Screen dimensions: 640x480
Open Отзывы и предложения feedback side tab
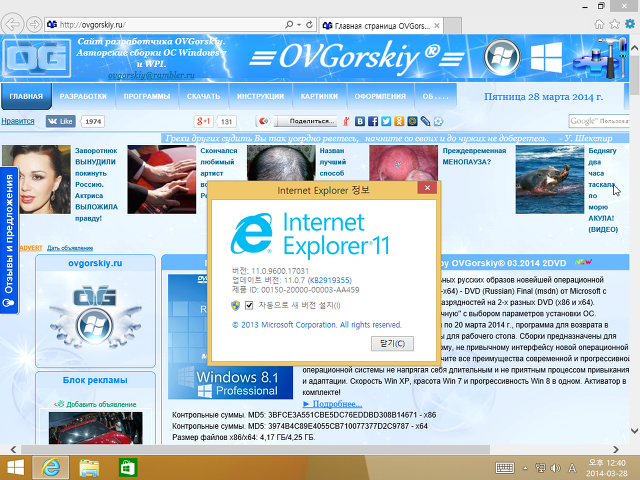[x=9, y=240]
